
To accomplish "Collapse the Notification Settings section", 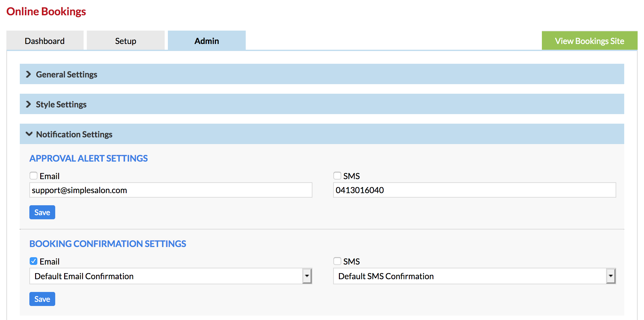I will [322, 134].
